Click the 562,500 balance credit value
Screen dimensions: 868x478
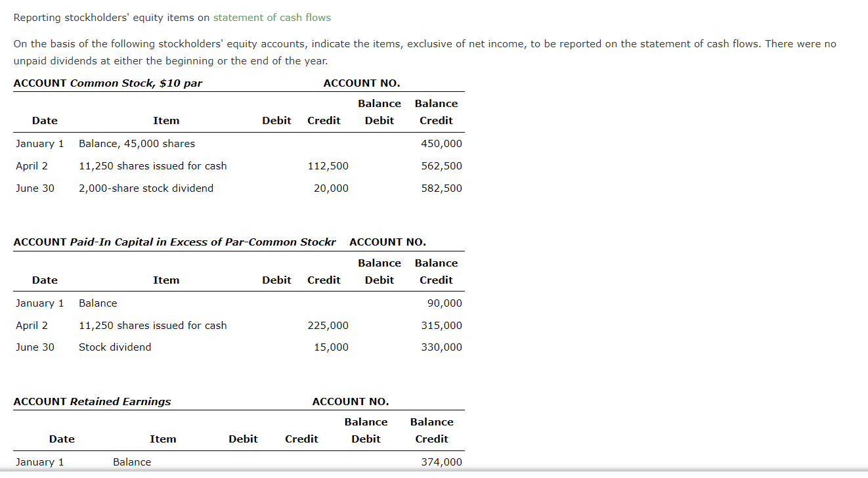point(442,166)
